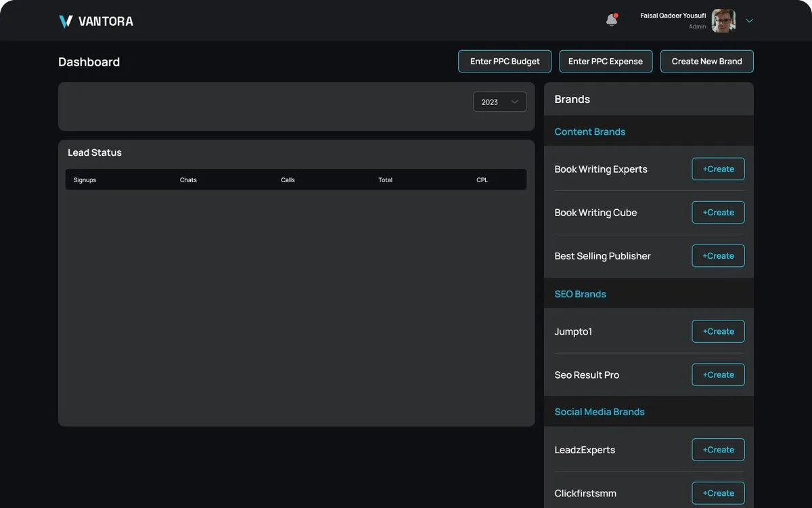Screen dimensions: 812x508
Task: Click the Vantora logo
Action: (x=95, y=21)
